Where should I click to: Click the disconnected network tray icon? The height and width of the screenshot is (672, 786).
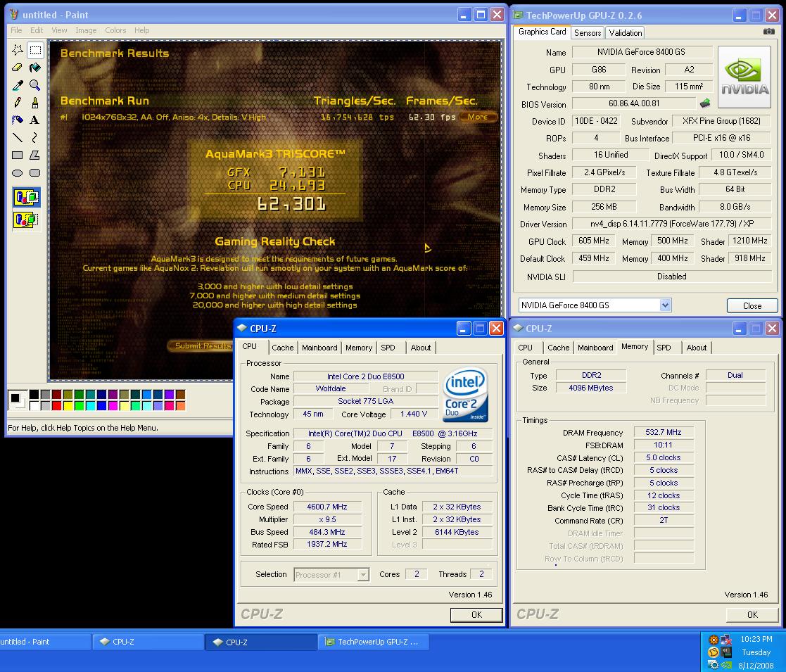pyautogui.click(x=726, y=640)
